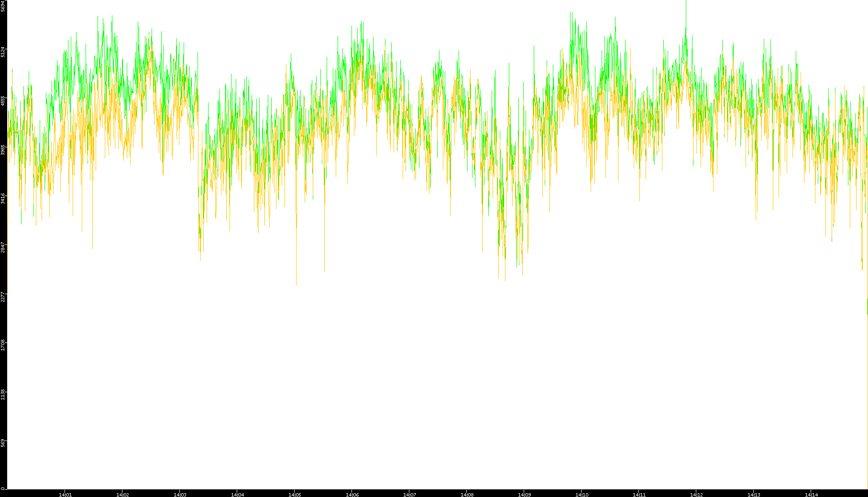Click the 14:08 label on time axis
Screen dimensions: 868x497
pos(467,495)
